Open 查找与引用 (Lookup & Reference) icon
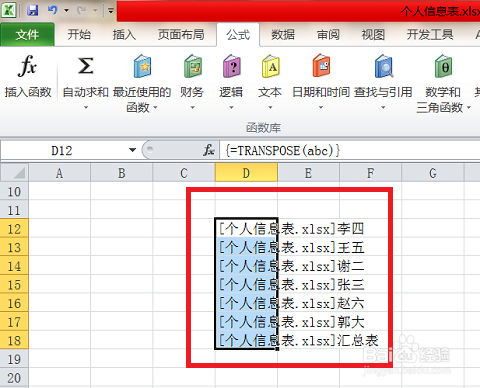 coord(383,66)
